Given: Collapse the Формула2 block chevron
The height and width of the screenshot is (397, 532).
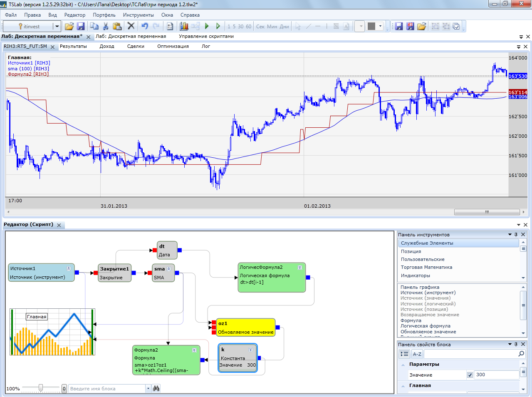Looking at the screenshot, I should point(194,350).
